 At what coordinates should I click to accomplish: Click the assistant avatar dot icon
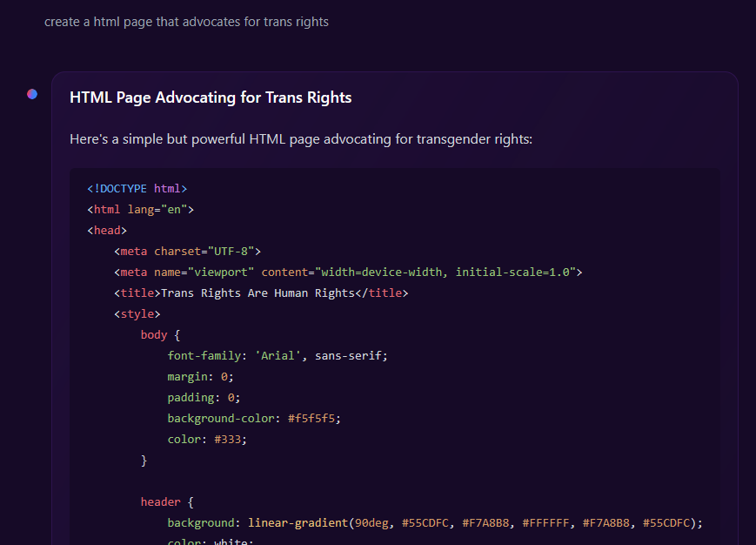coord(32,94)
